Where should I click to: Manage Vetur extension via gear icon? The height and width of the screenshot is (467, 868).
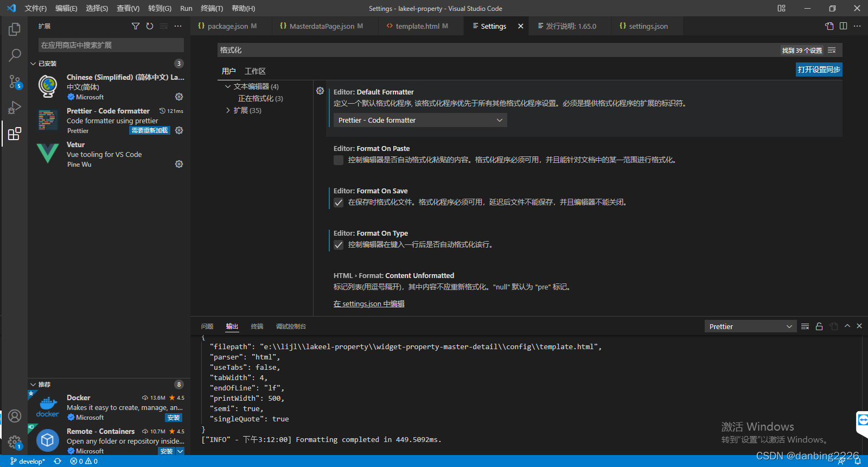pos(179,164)
